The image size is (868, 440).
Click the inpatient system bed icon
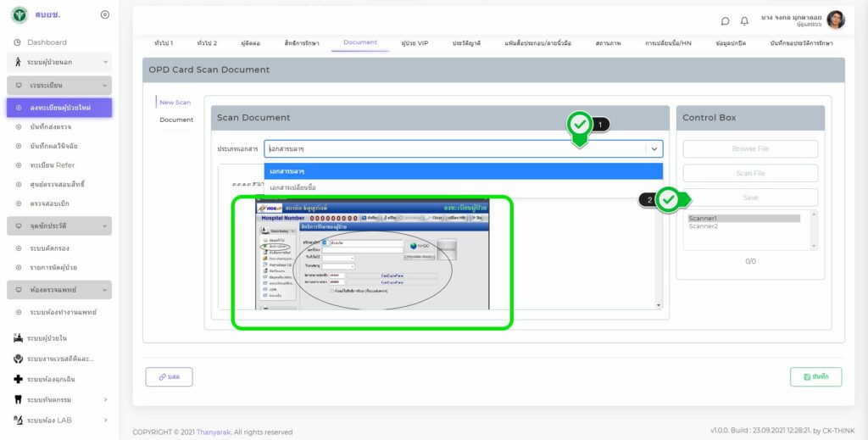tap(18, 337)
